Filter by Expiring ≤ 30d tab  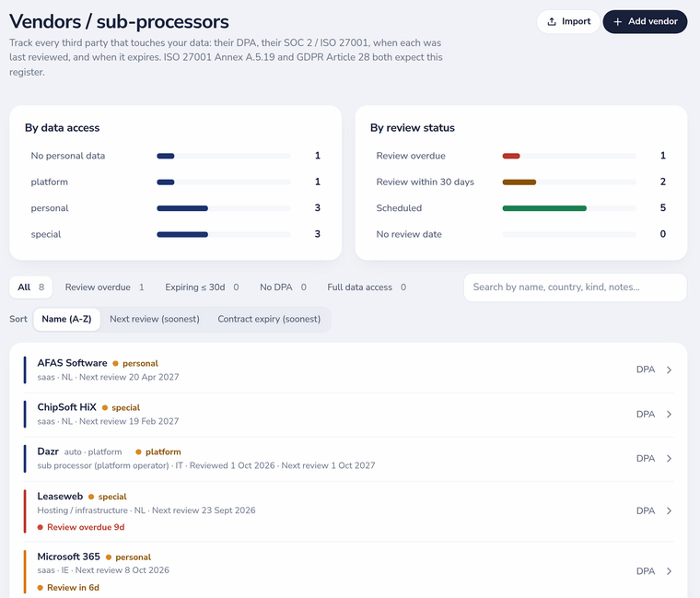pyautogui.click(x=202, y=287)
